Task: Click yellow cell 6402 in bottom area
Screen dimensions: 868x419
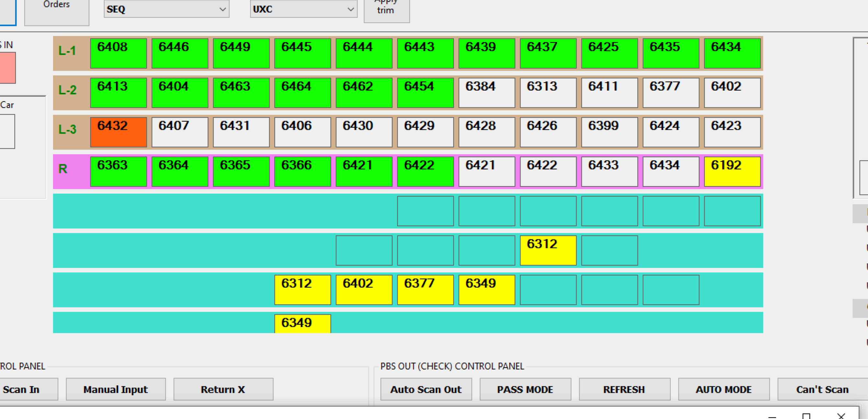Action: click(364, 290)
